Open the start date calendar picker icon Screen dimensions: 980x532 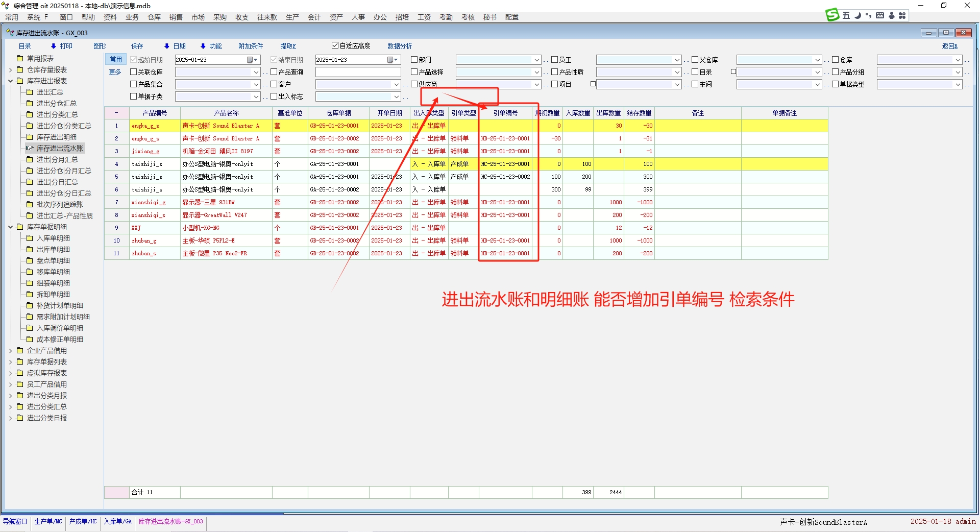click(250, 60)
